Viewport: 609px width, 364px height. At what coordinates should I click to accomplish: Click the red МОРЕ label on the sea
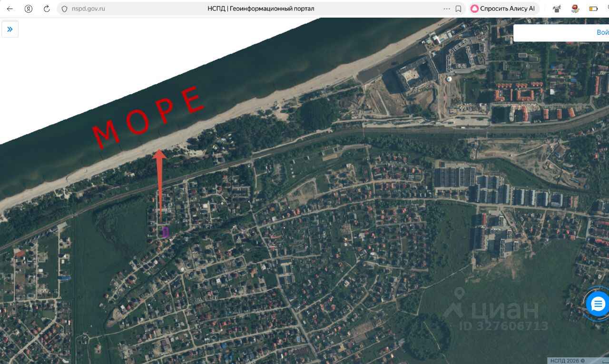pyautogui.click(x=148, y=117)
